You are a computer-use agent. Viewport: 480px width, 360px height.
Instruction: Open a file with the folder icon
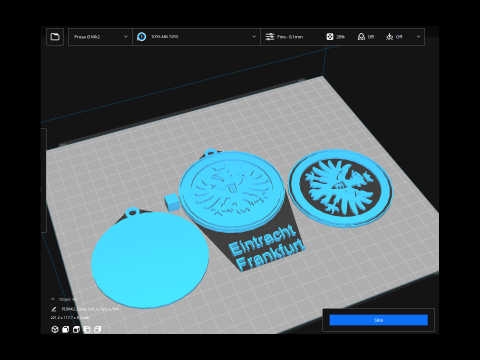click(55, 37)
